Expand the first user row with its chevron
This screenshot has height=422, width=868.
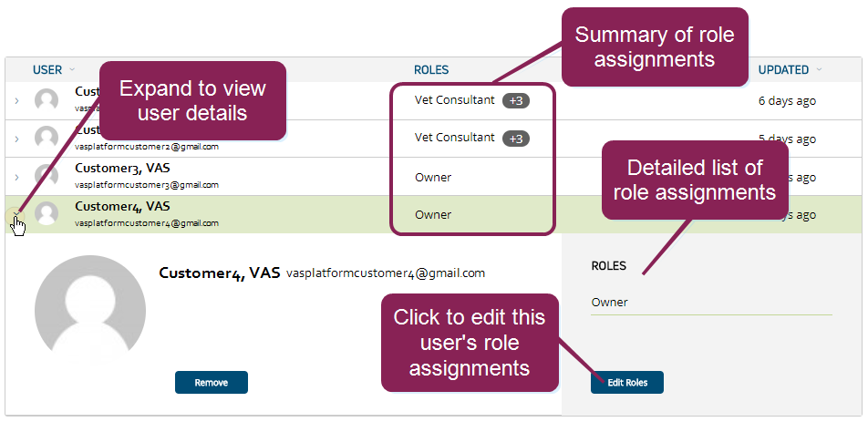[16, 100]
